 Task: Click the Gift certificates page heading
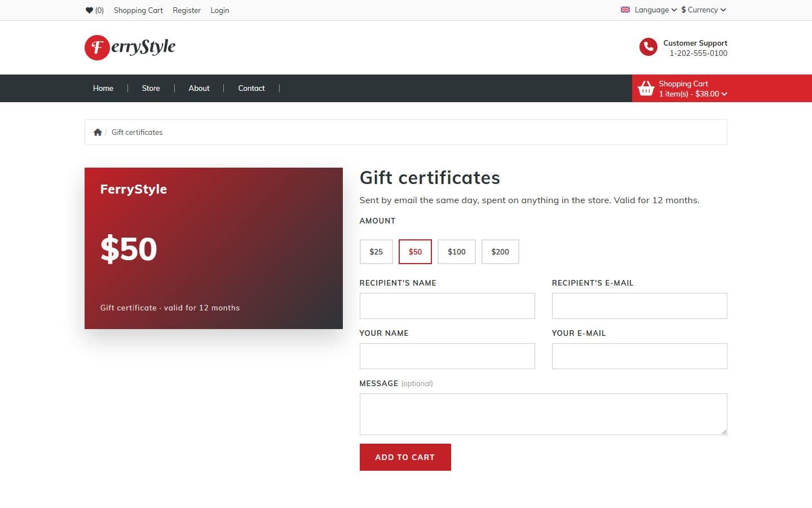(x=430, y=178)
